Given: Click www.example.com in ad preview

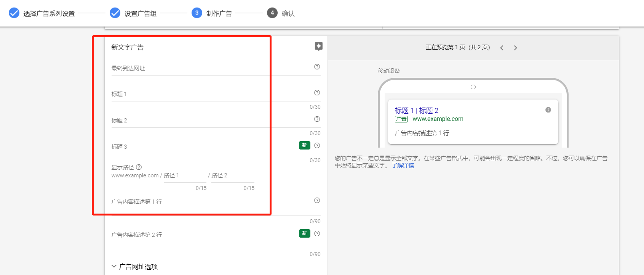Looking at the screenshot, I should click(438, 119).
